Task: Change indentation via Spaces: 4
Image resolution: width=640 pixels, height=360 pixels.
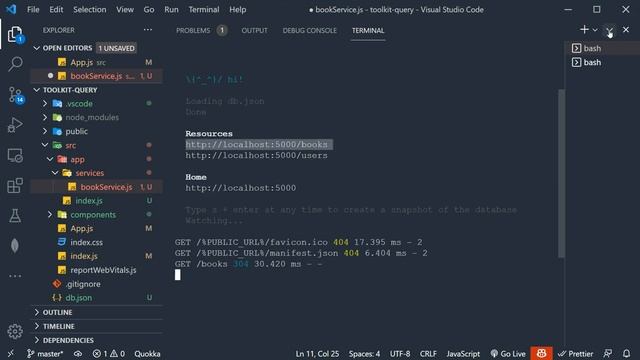Action: (x=364, y=354)
